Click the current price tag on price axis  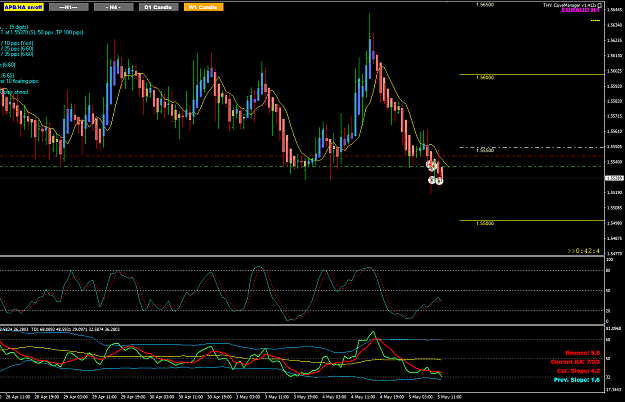(614, 178)
